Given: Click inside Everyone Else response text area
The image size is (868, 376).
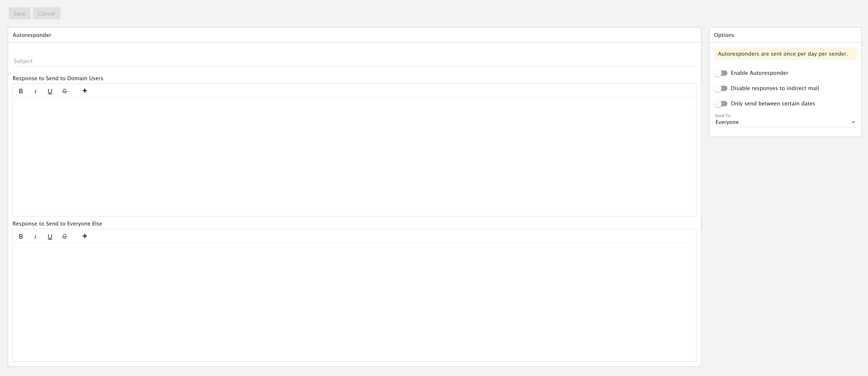Looking at the screenshot, I should 354,302.
